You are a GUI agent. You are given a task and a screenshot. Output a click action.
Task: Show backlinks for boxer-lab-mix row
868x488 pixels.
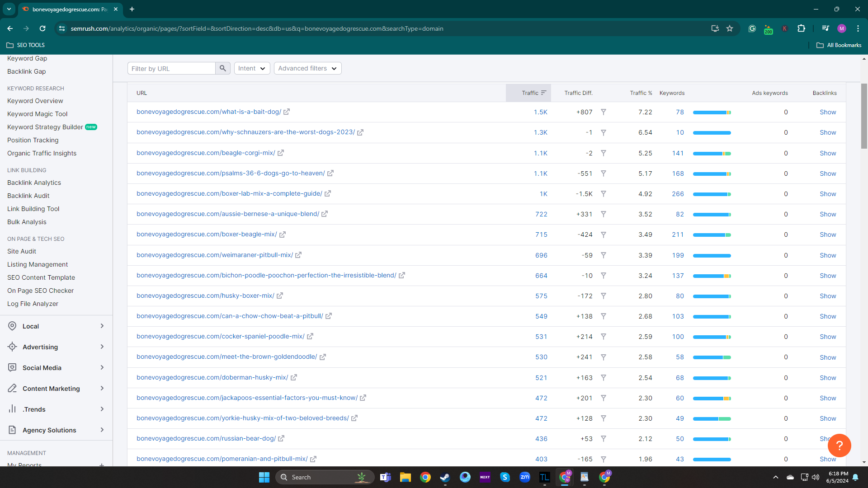tap(828, 194)
